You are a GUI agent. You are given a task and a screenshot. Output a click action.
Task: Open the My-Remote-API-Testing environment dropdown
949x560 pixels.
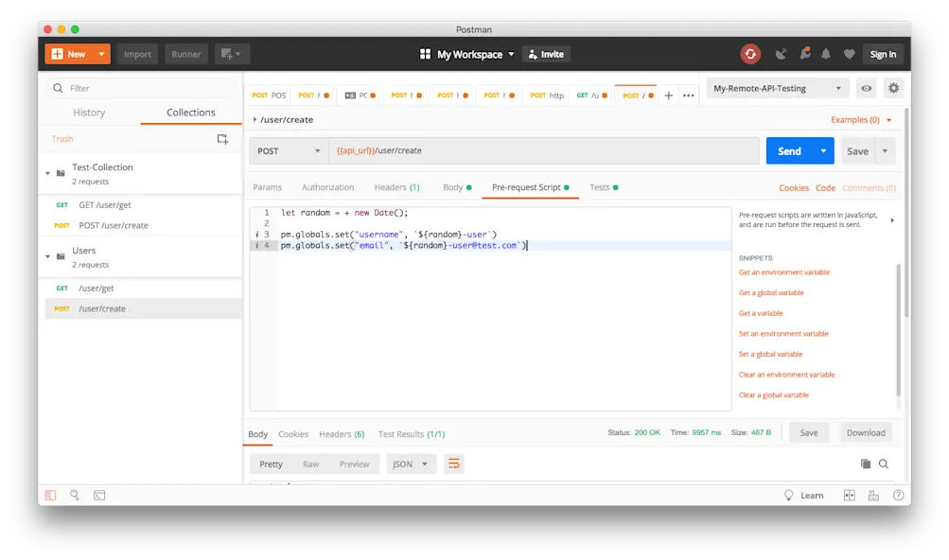[777, 88]
